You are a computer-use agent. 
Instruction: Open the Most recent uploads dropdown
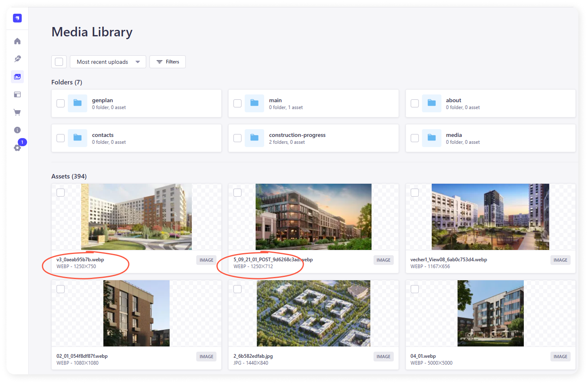(108, 62)
